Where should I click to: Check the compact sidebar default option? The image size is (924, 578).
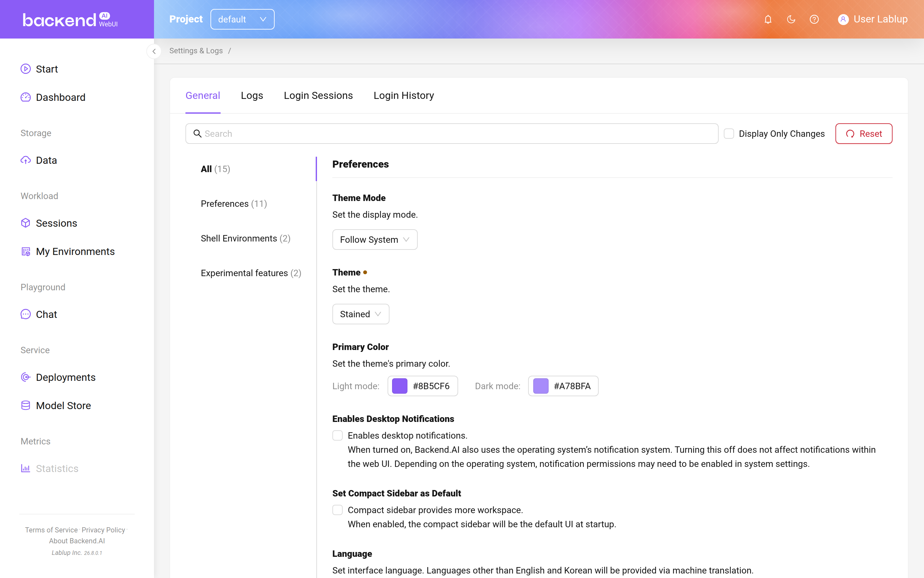[x=338, y=510]
